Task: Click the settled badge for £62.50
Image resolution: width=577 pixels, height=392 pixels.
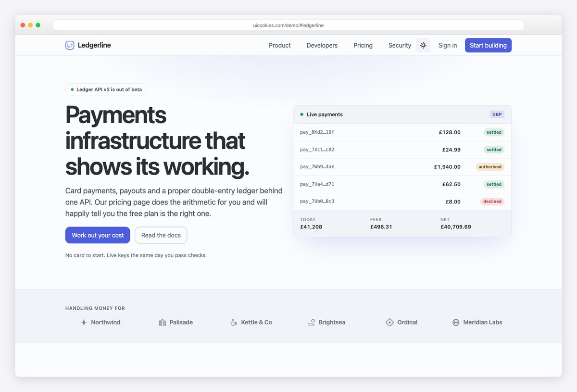Action: point(494,184)
